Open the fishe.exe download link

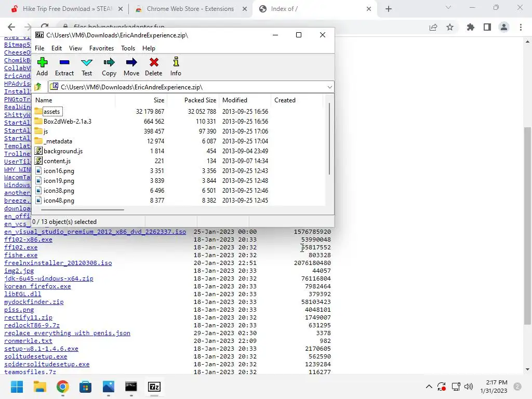[21, 255]
